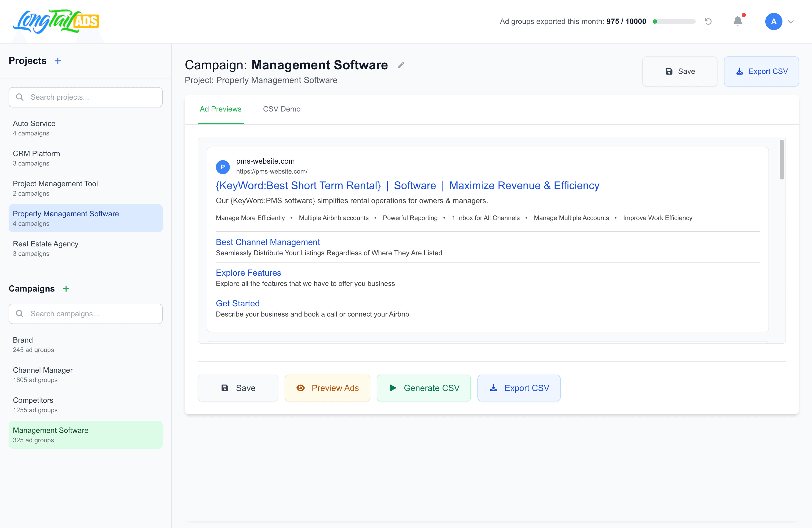Click the user avatar A icon
The image size is (812, 528).
coord(773,21)
